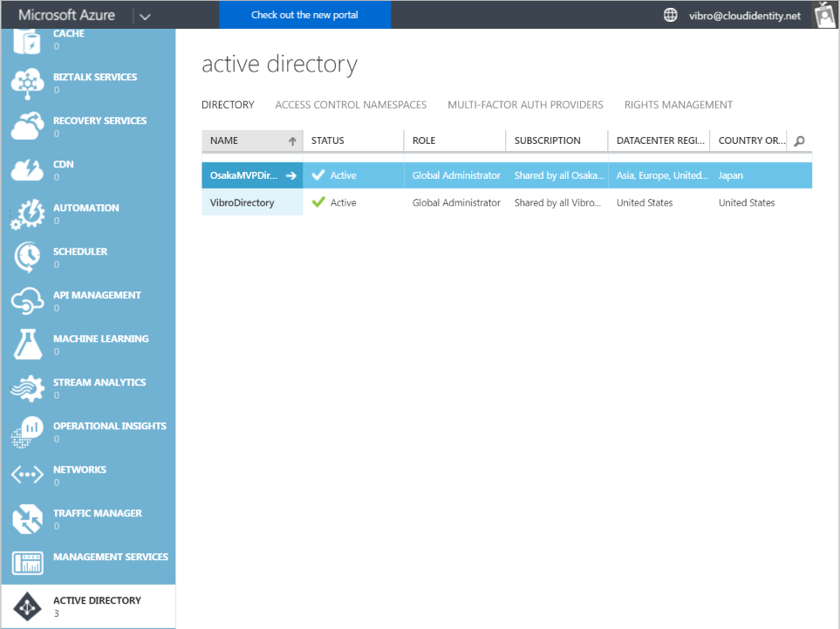Viewport: 840px width, 629px height.
Task: Open the Active Directory diamond icon
Action: point(27,606)
